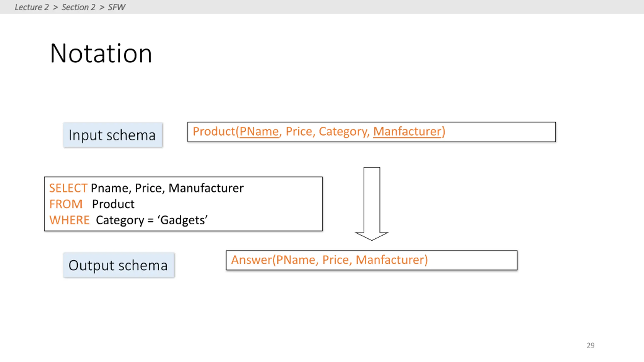The width and height of the screenshot is (644, 362).
Task: Click the Product table name after FROM
Action: (113, 204)
